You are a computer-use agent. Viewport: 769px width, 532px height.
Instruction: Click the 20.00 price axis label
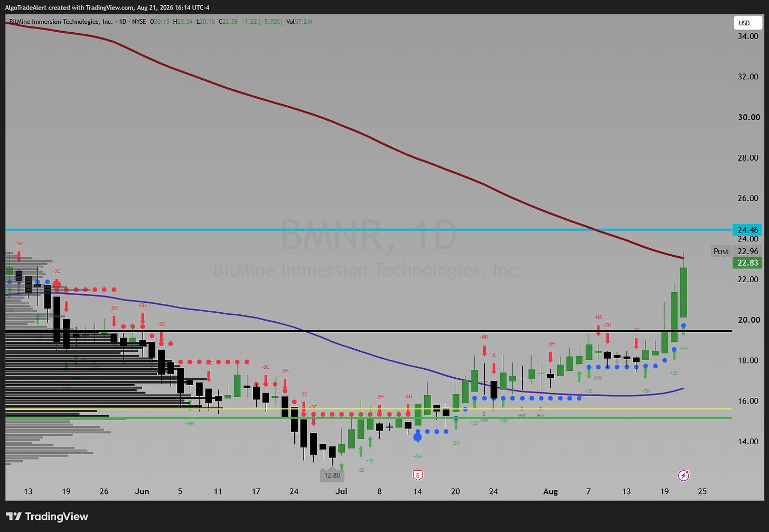click(748, 320)
